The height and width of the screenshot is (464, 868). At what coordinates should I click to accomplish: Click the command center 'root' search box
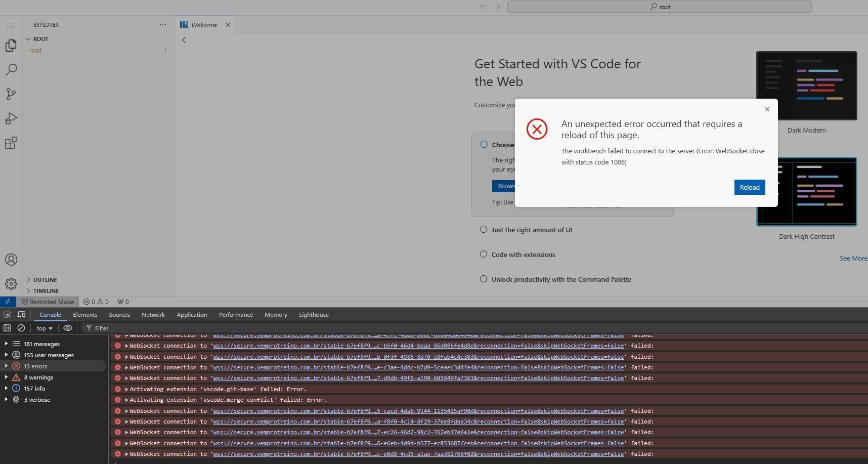pyautogui.click(x=659, y=7)
